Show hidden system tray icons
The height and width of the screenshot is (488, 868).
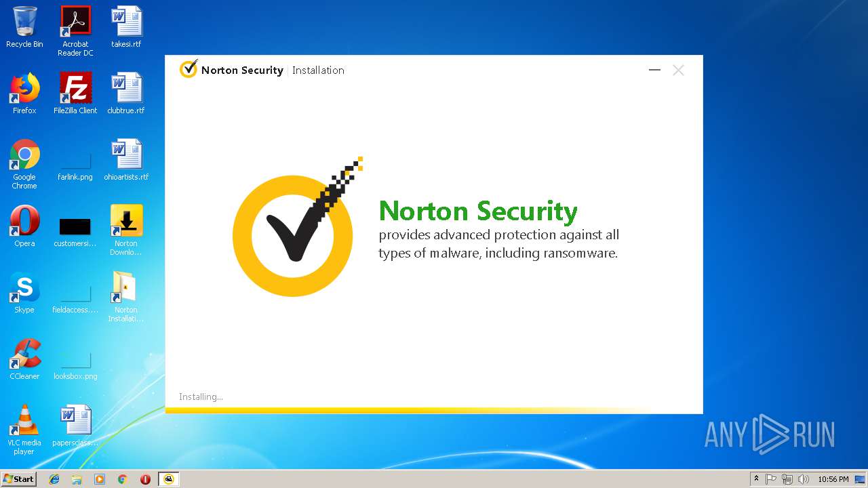click(756, 479)
